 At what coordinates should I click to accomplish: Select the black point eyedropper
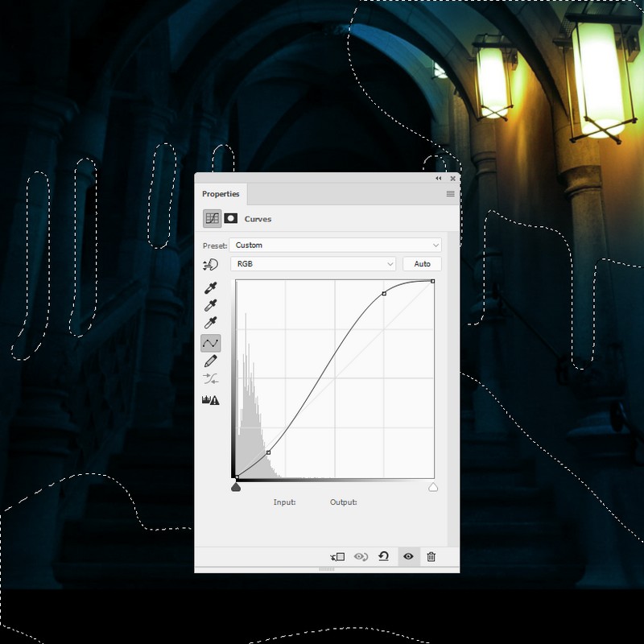pyautogui.click(x=211, y=288)
